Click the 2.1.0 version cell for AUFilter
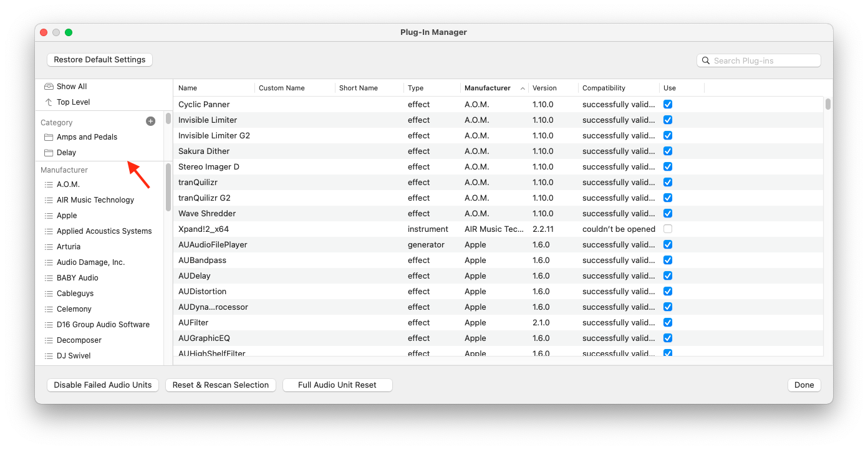This screenshot has width=868, height=450. (x=541, y=322)
